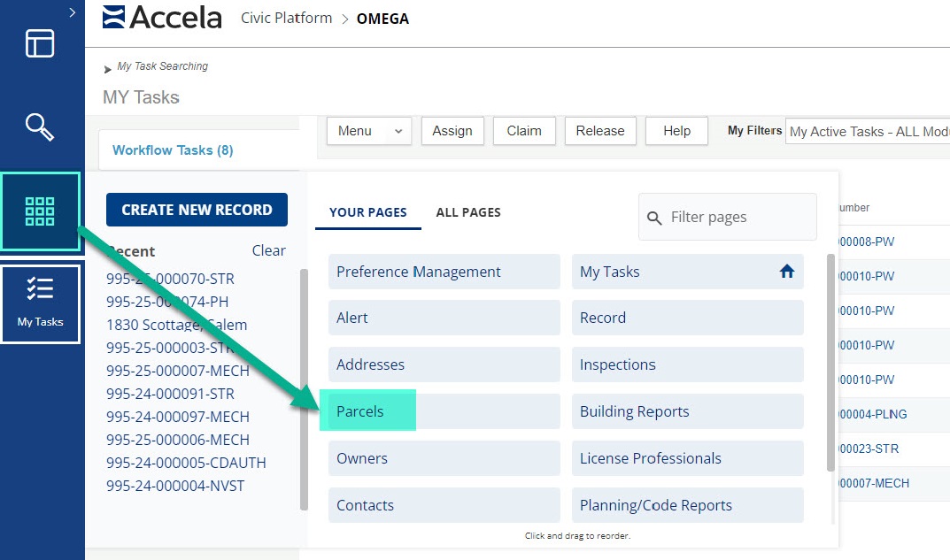Expand the My Task Searching triangle
Image resolution: width=950 pixels, height=560 pixels.
point(108,69)
